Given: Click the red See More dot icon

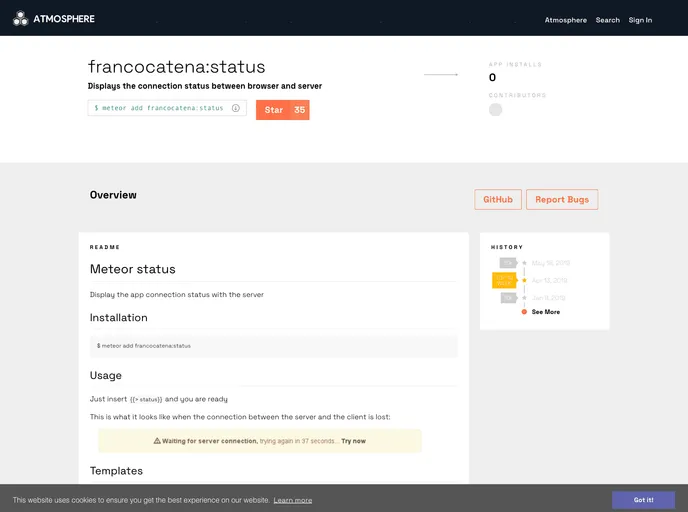Looking at the screenshot, I should click(524, 312).
